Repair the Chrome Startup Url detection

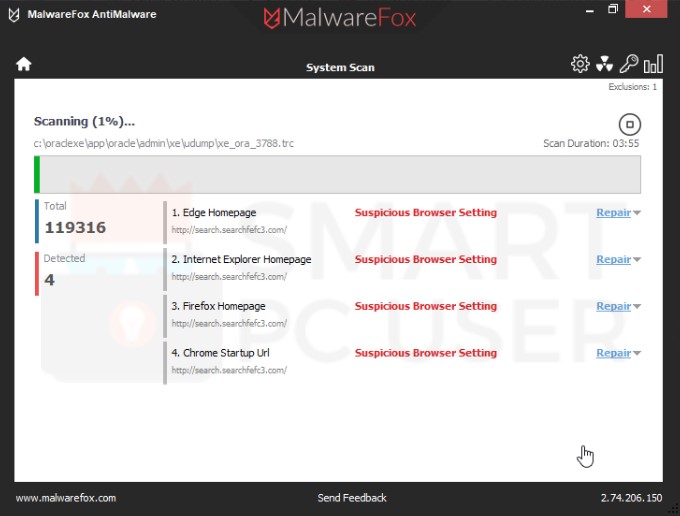click(x=613, y=353)
